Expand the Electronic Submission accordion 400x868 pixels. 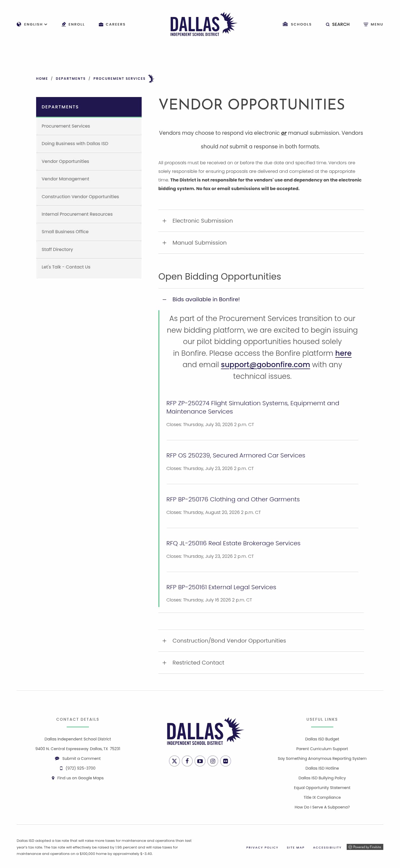click(261, 221)
